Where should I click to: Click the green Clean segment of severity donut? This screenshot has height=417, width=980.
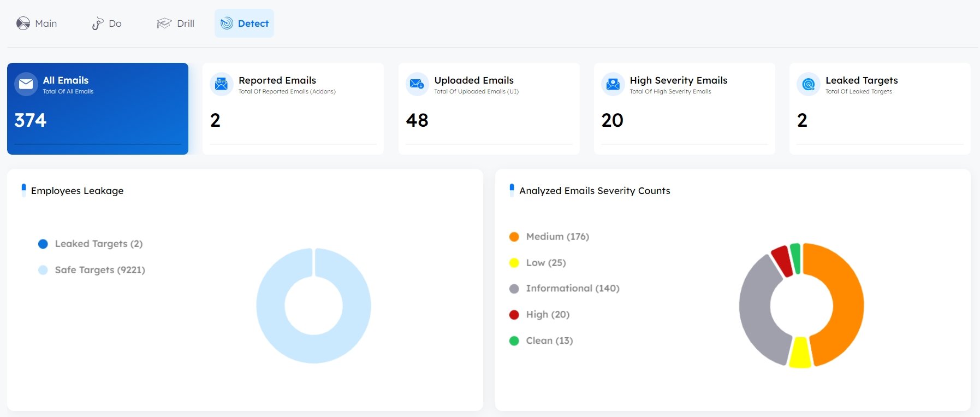coord(795,258)
